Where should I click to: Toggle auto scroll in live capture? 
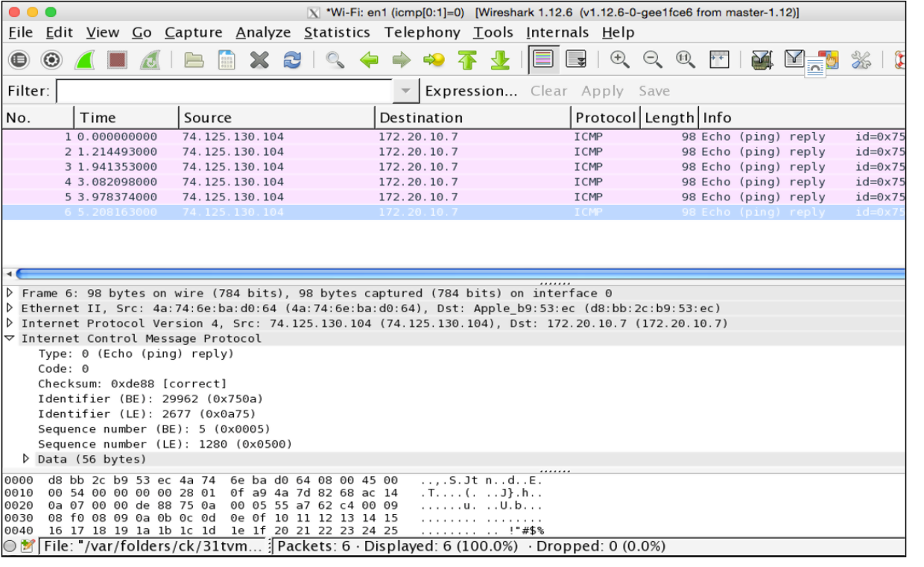576,60
